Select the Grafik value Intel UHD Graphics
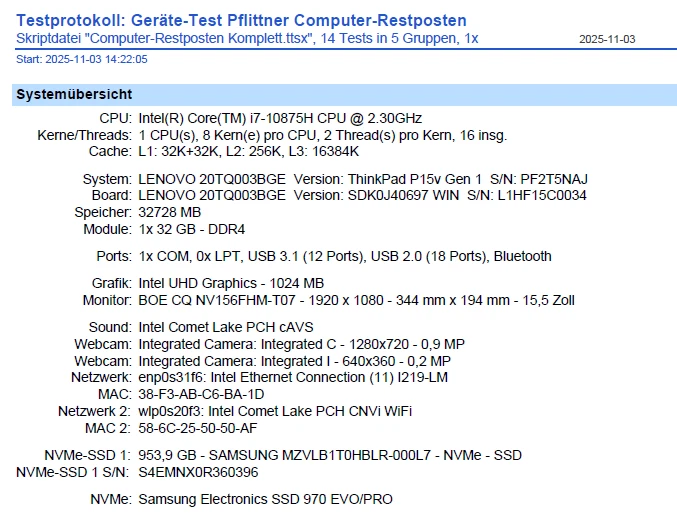 pyautogui.click(x=231, y=284)
